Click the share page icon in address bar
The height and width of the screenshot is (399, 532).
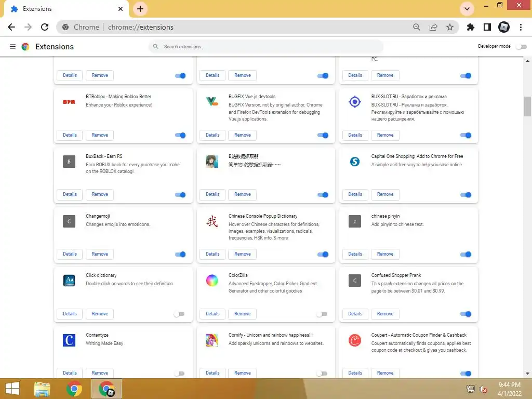[433, 27]
